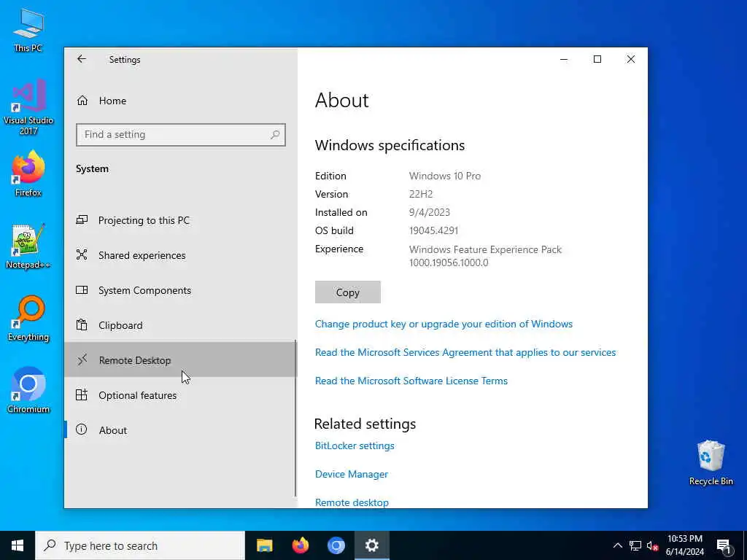Click the About info icon
Viewport: 747px width, 560px height.
(82, 429)
